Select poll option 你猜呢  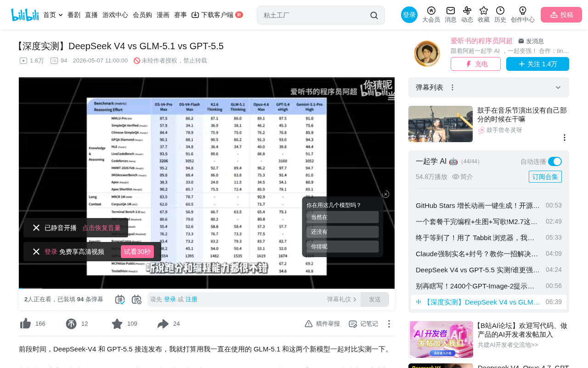point(343,247)
